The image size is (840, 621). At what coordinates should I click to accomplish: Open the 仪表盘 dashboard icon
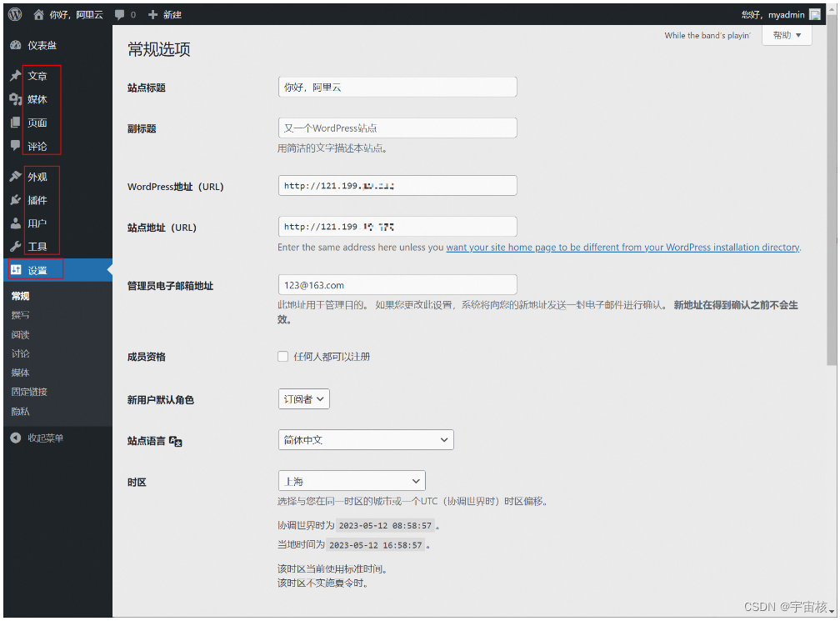click(x=16, y=46)
